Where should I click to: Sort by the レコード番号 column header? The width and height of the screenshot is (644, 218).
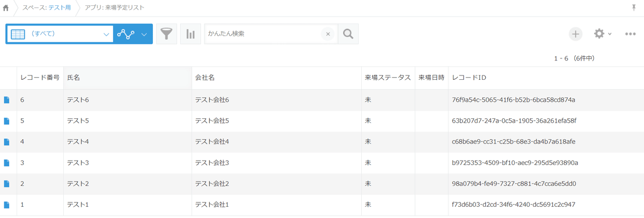click(40, 78)
